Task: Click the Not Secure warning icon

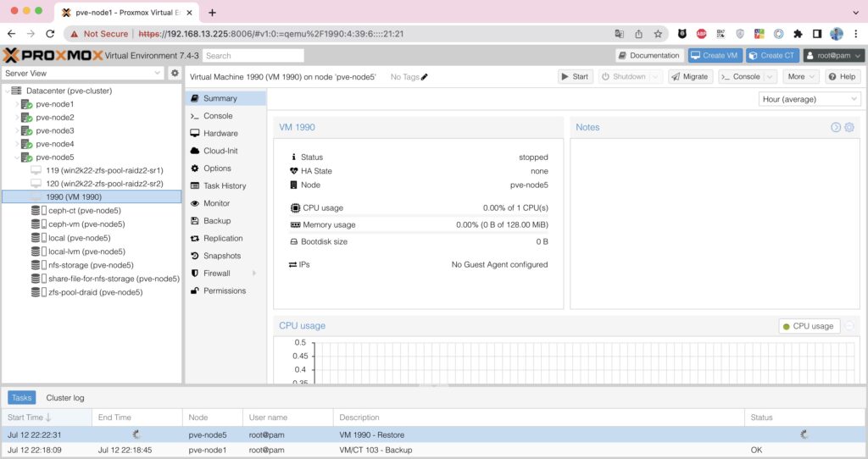Action: (x=75, y=34)
